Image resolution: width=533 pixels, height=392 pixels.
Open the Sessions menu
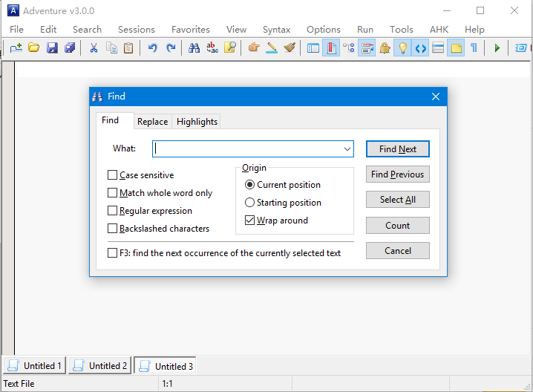pyautogui.click(x=137, y=30)
